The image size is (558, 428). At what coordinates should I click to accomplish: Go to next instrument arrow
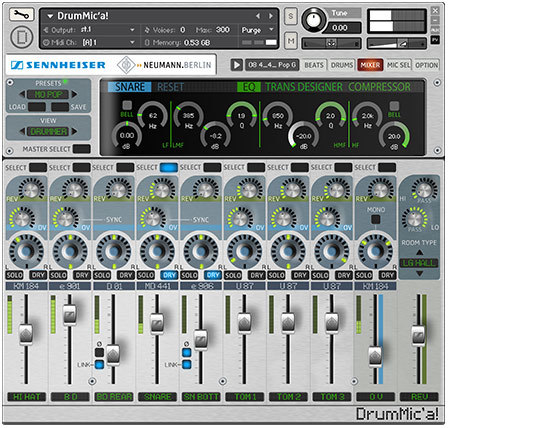(x=271, y=16)
